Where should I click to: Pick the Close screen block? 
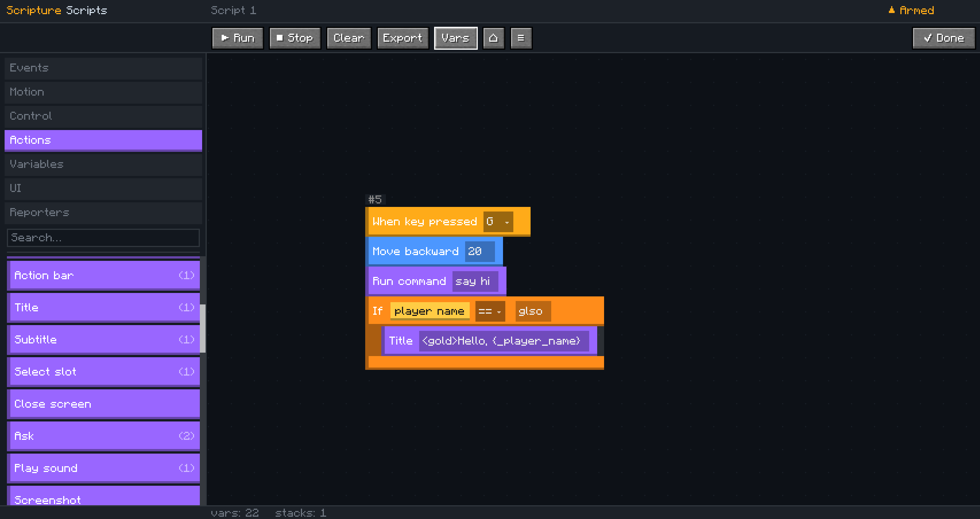[103, 404]
